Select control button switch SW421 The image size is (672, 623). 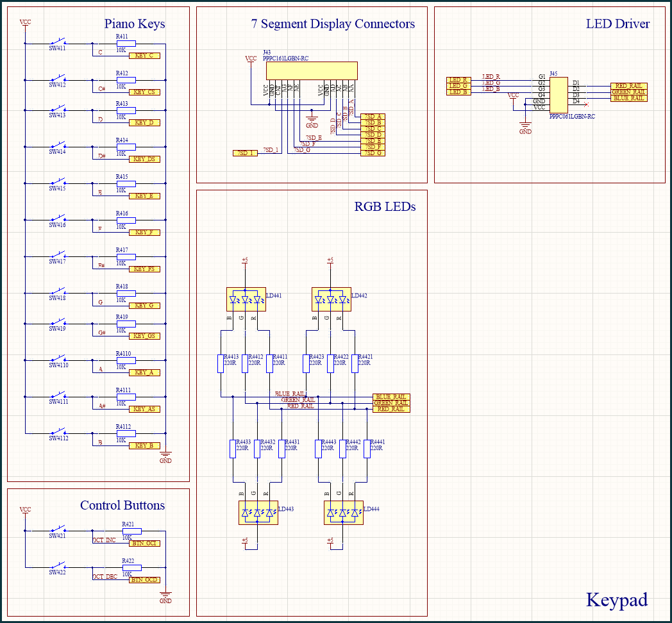click(58, 529)
